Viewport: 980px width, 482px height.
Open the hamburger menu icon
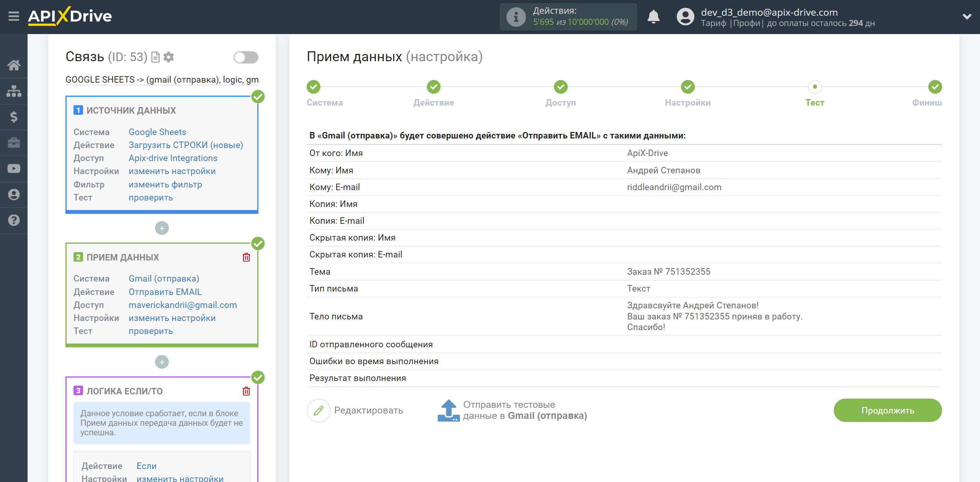[x=14, y=16]
